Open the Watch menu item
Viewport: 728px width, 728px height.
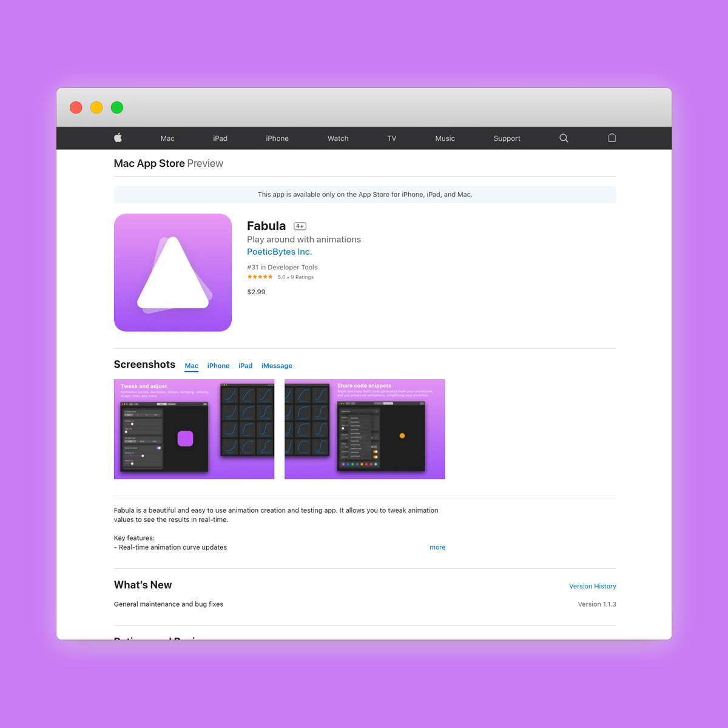(338, 138)
